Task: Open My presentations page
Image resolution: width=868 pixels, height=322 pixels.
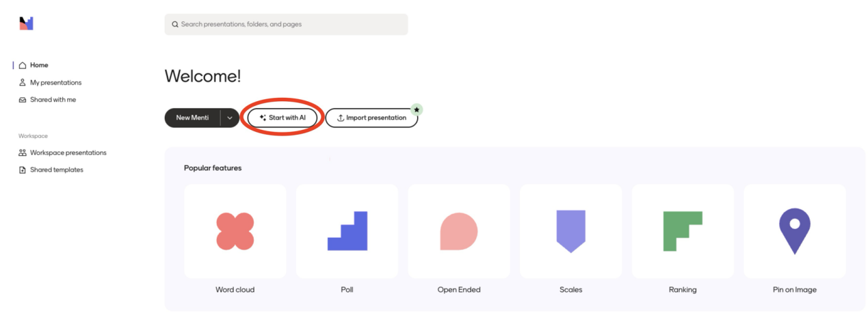Action: pos(55,83)
